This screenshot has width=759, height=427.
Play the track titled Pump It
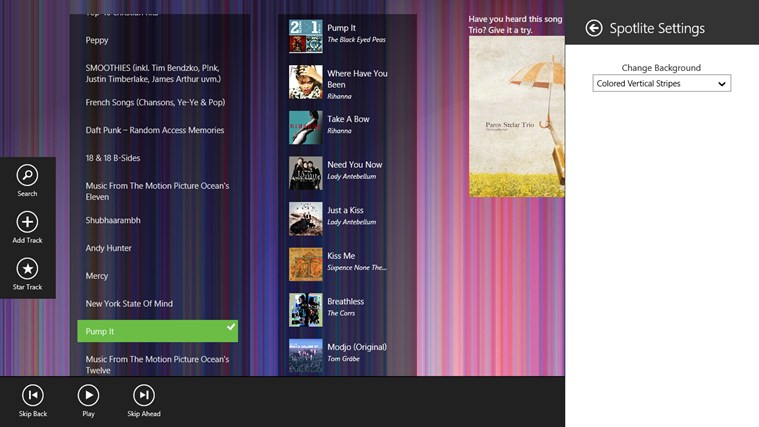(x=341, y=28)
